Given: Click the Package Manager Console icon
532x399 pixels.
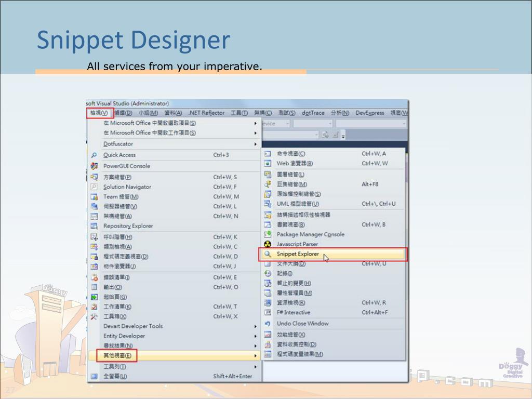Looking at the screenshot, I should tap(268, 234).
